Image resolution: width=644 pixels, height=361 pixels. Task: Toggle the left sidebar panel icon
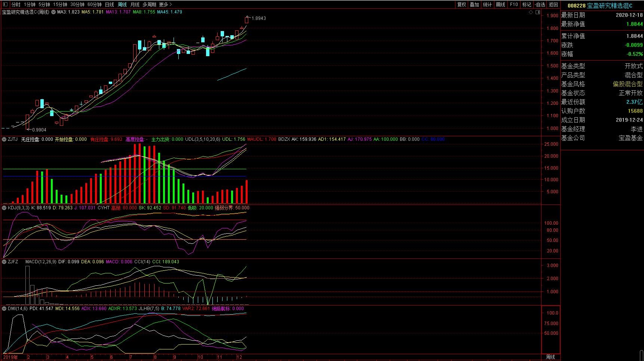click(5, 4)
